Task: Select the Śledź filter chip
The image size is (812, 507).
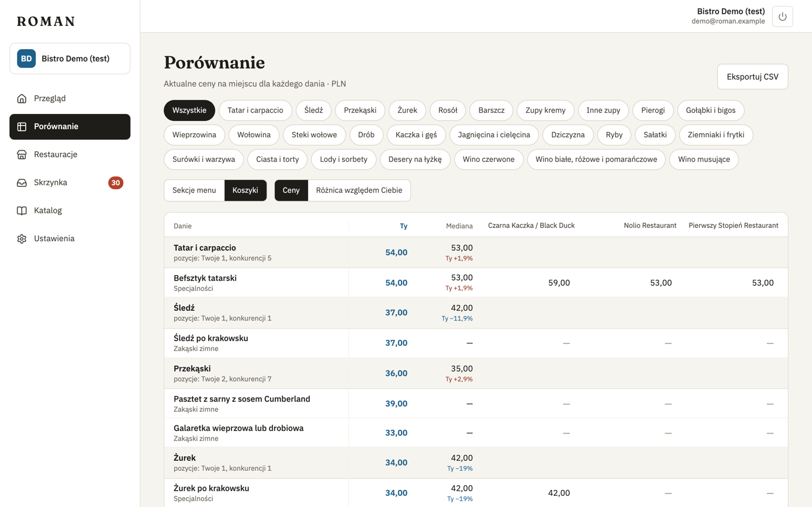Action: (313, 110)
